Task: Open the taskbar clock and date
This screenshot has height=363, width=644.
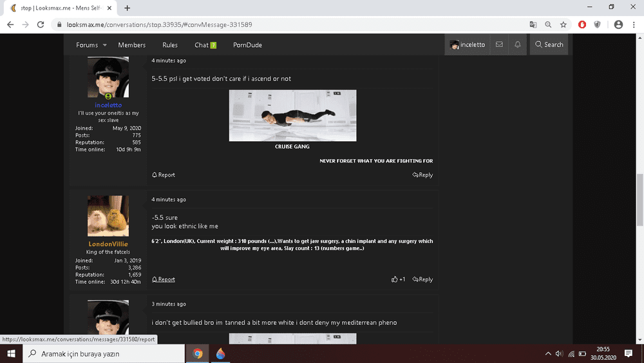Action: pyautogui.click(x=603, y=353)
